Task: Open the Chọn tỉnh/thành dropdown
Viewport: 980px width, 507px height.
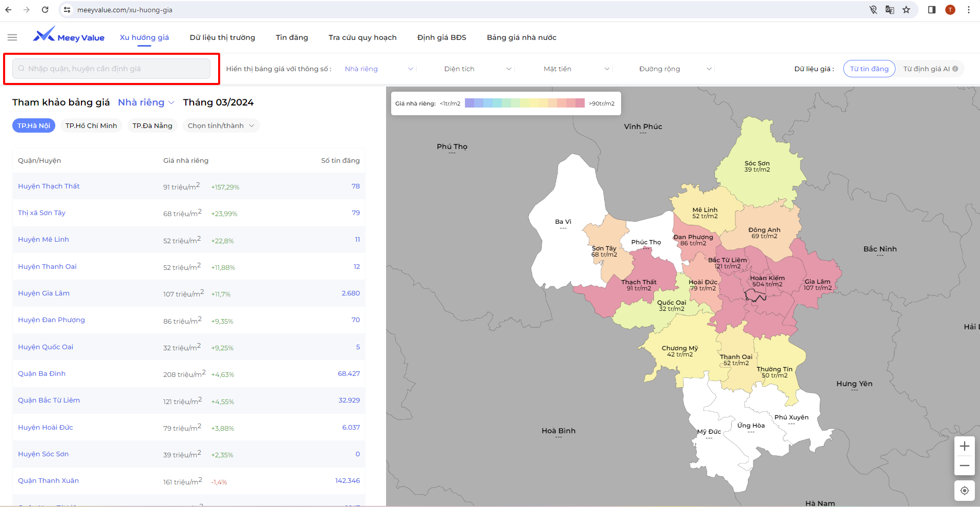Action: pos(221,125)
